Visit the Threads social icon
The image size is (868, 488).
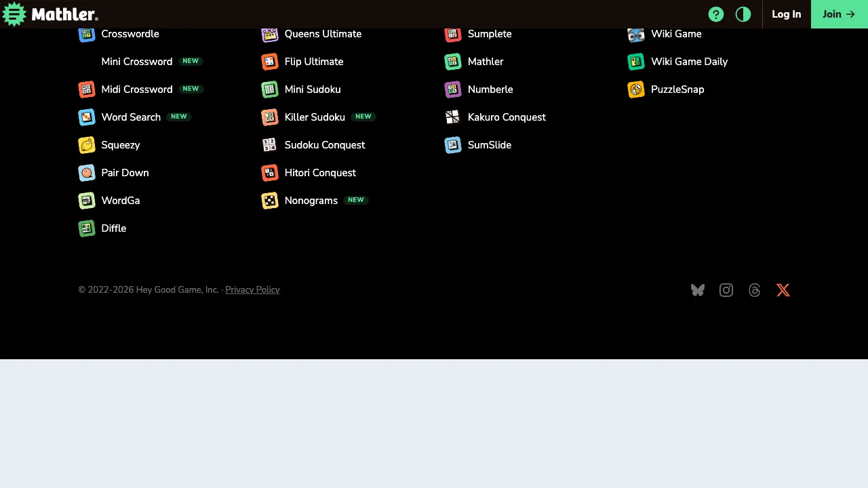755,290
